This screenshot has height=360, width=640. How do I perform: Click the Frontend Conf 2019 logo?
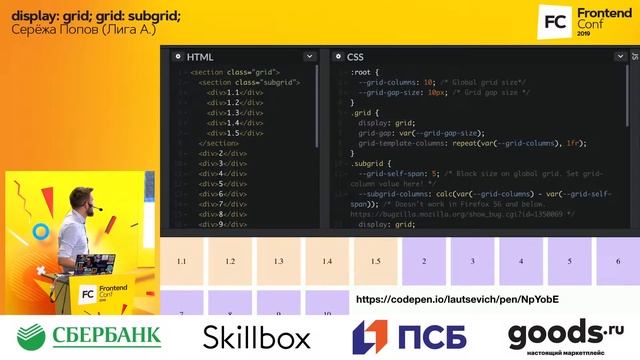click(x=584, y=22)
